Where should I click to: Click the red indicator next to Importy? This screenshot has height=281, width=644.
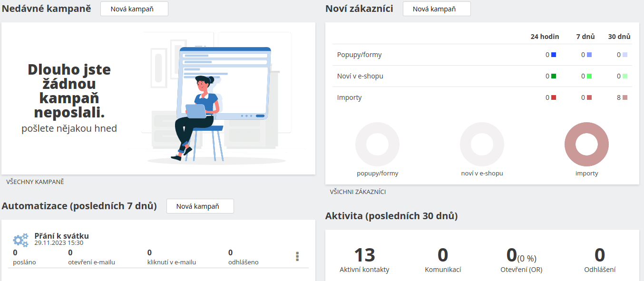(553, 97)
